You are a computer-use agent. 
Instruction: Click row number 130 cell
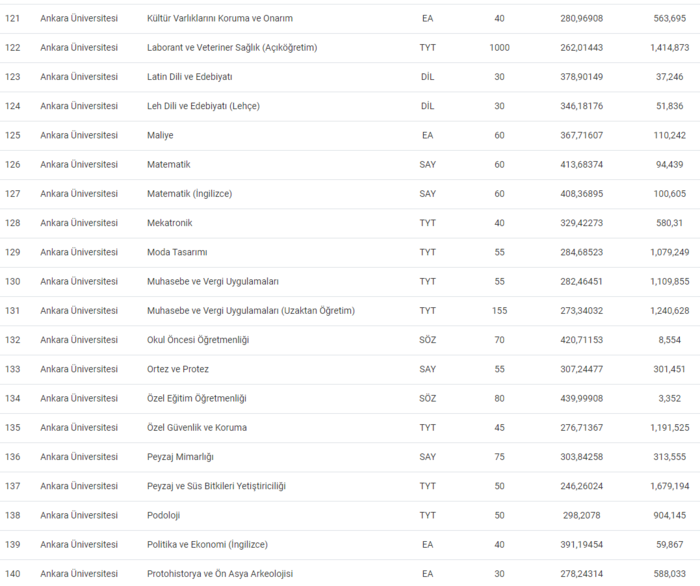pos(13,282)
